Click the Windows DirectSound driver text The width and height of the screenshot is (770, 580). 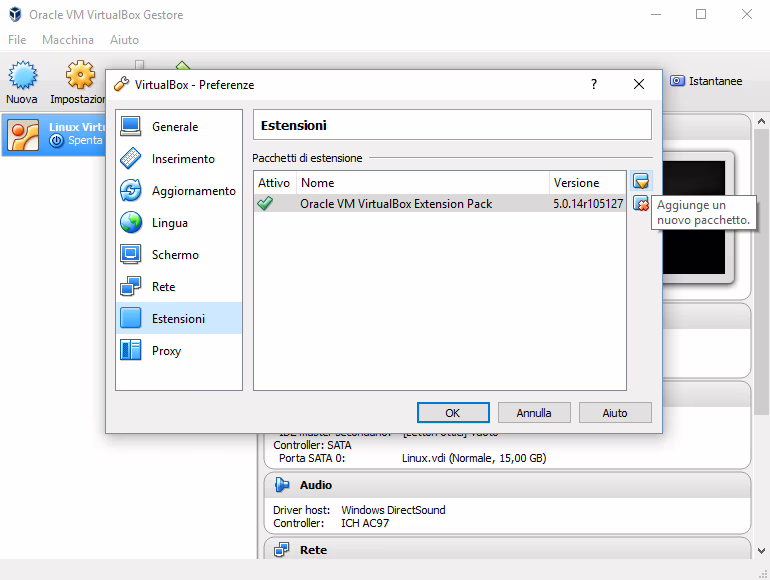(x=393, y=510)
